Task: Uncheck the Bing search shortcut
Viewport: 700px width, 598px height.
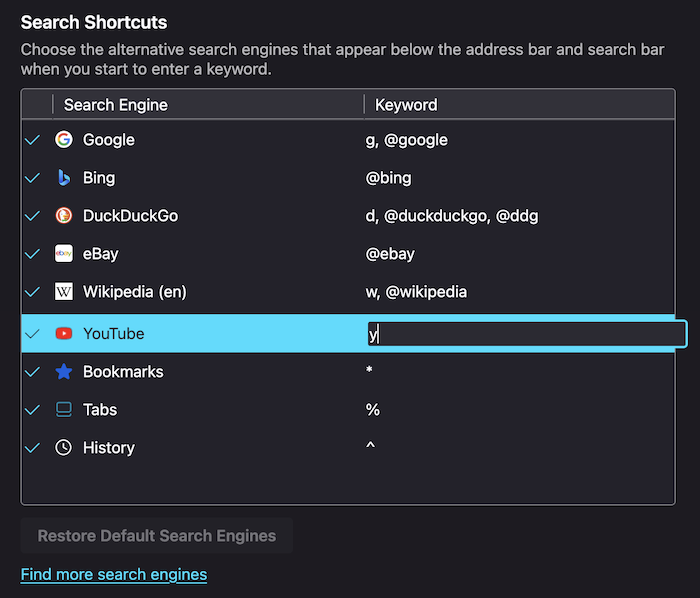Action: click(33, 178)
